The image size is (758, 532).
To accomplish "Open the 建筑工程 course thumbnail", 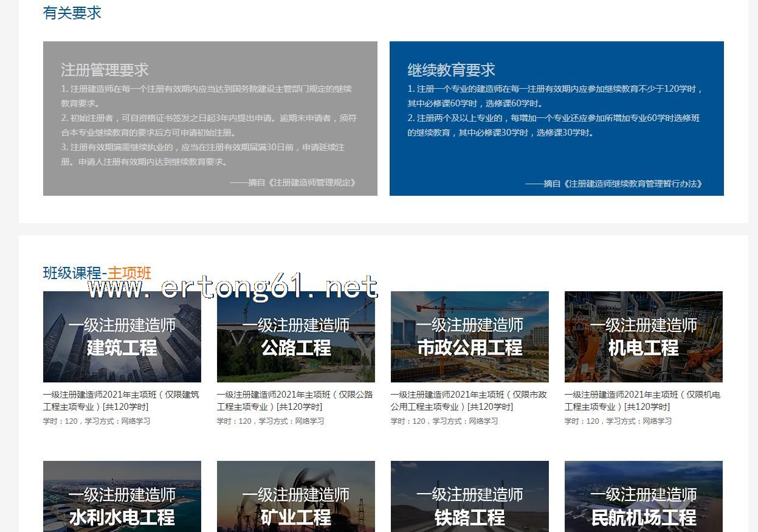I will pos(122,336).
